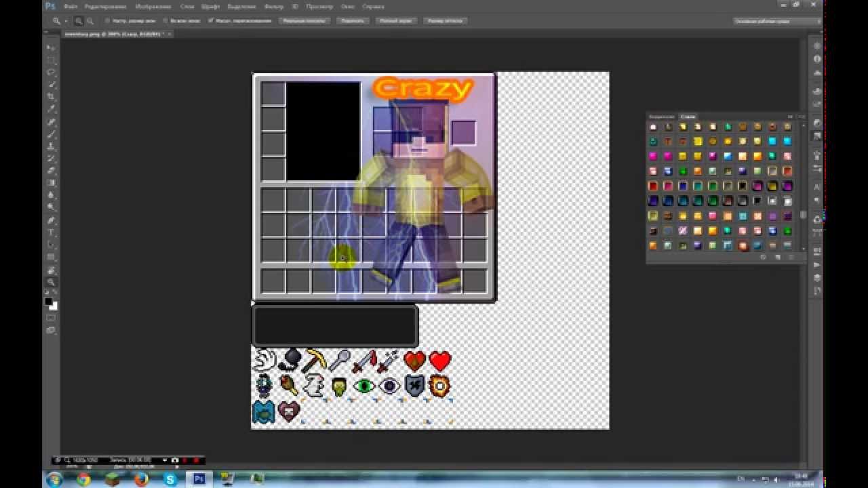The width and height of the screenshot is (868, 488).
Task: Change the screen mode button
Action: coord(51,330)
